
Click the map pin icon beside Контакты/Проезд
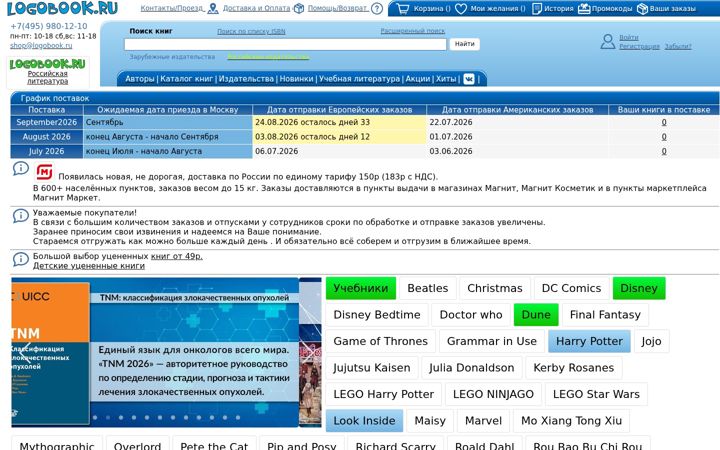point(213,8)
